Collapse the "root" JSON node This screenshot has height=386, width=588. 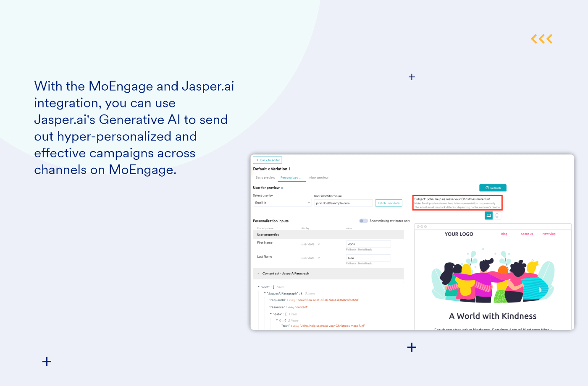259,287
